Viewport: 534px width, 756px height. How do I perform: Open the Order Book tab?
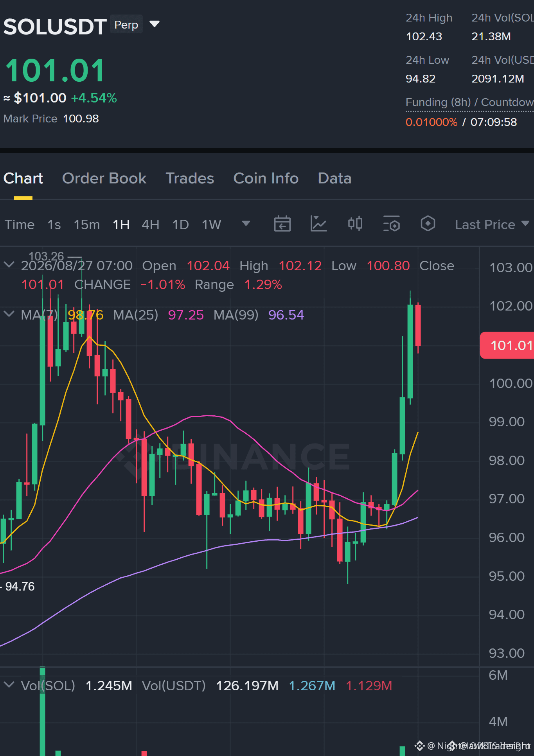coord(104,178)
